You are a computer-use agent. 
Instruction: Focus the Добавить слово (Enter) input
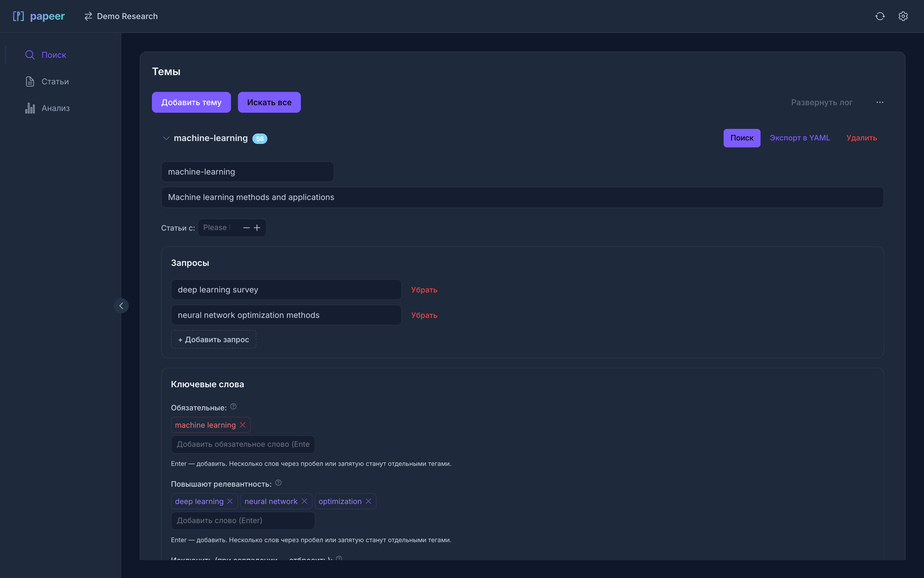243,521
